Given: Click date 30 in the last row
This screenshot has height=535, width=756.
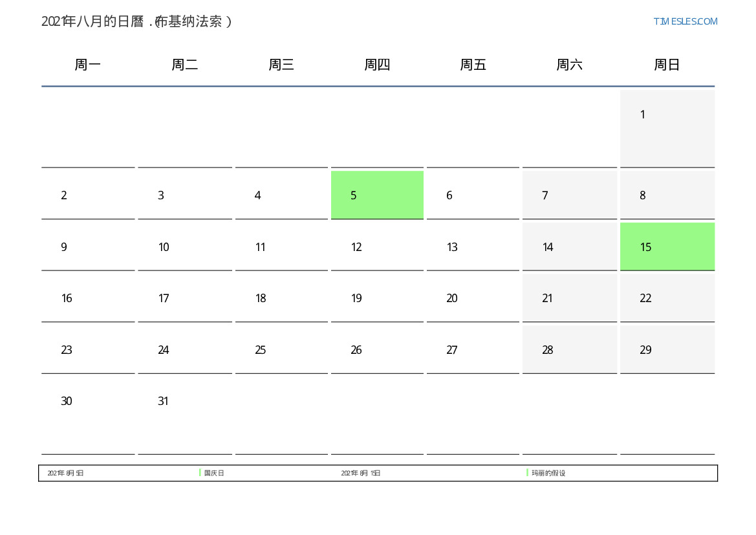Looking at the screenshot, I should [x=67, y=401].
